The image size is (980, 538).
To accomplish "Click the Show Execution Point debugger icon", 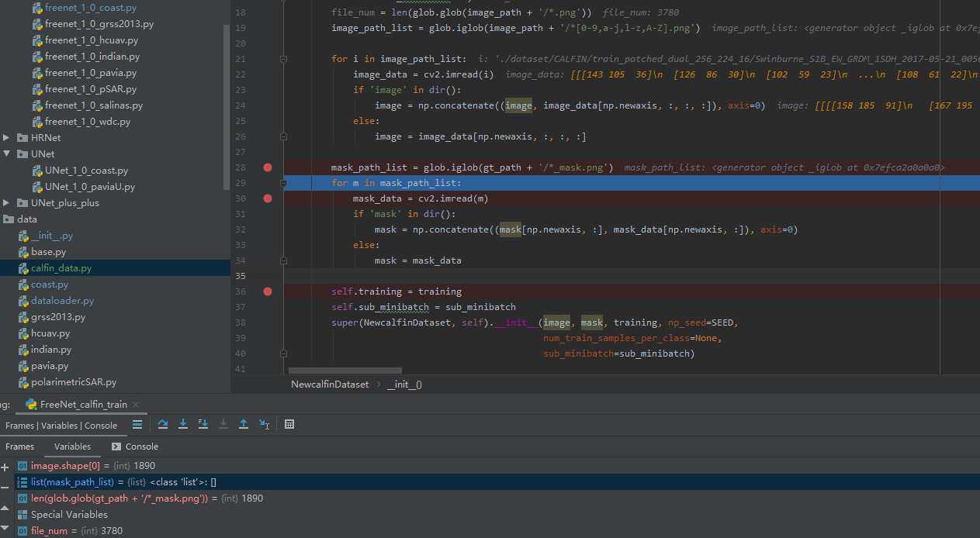I will (137, 424).
